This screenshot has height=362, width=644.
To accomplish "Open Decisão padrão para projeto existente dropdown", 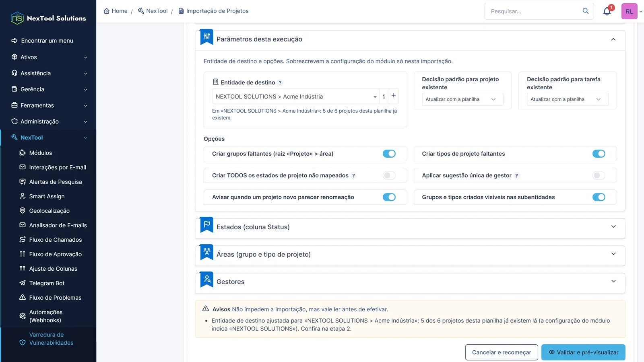I will click(462, 99).
